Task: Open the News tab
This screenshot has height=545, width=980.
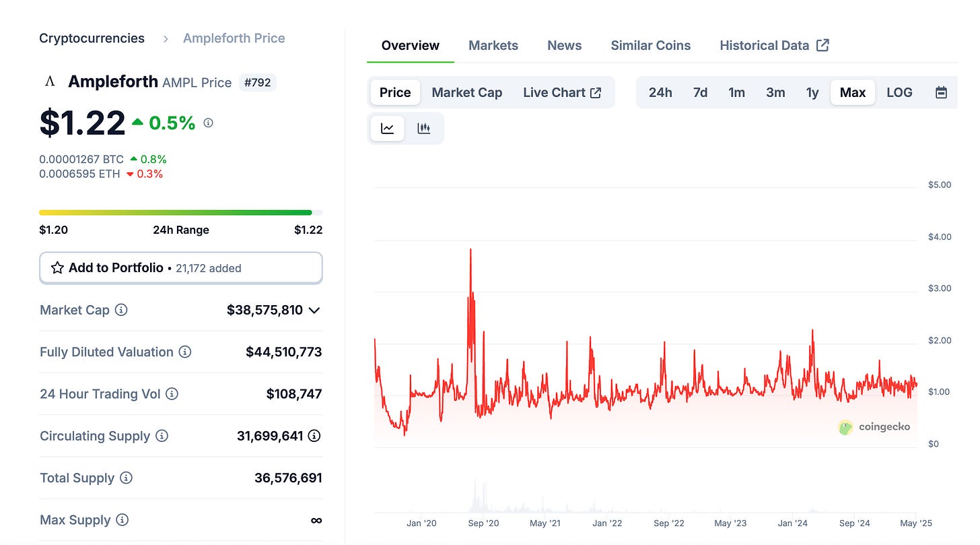Action: pos(565,45)
